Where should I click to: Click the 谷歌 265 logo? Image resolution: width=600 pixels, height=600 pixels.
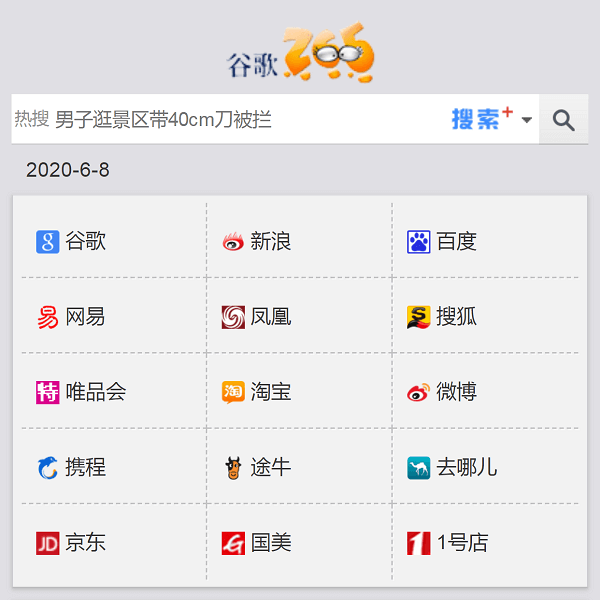pos(300,52)
